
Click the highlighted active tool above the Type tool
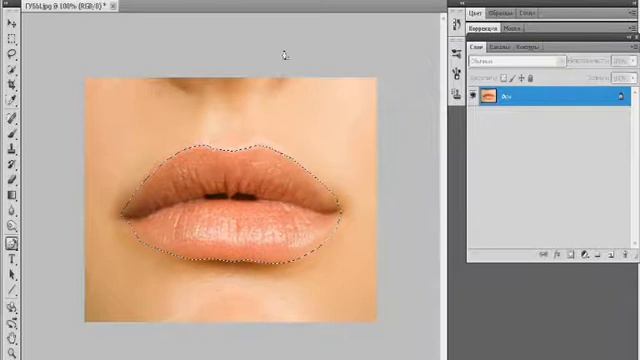[11, 244]
